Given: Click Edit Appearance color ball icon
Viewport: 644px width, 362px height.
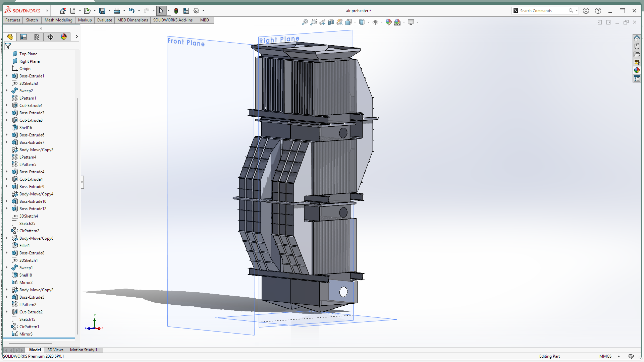Looking at the screenshot, I should (x=389, y=22).
